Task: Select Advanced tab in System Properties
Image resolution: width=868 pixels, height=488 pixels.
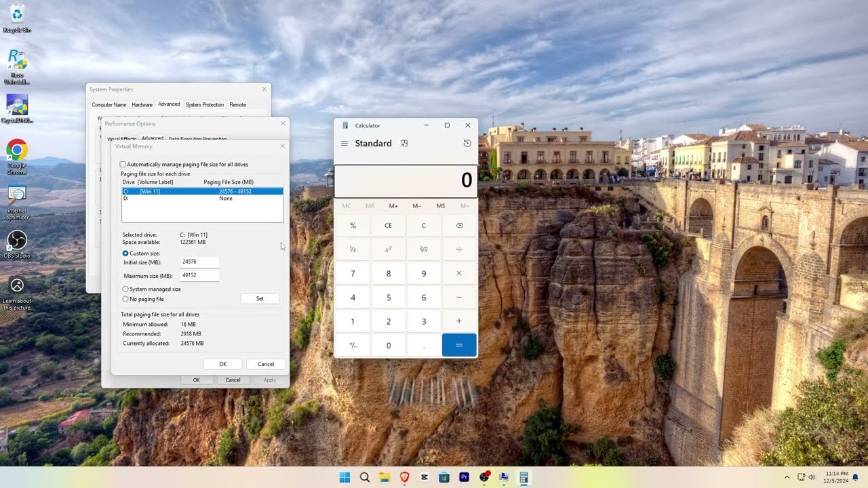Action: 169,104
